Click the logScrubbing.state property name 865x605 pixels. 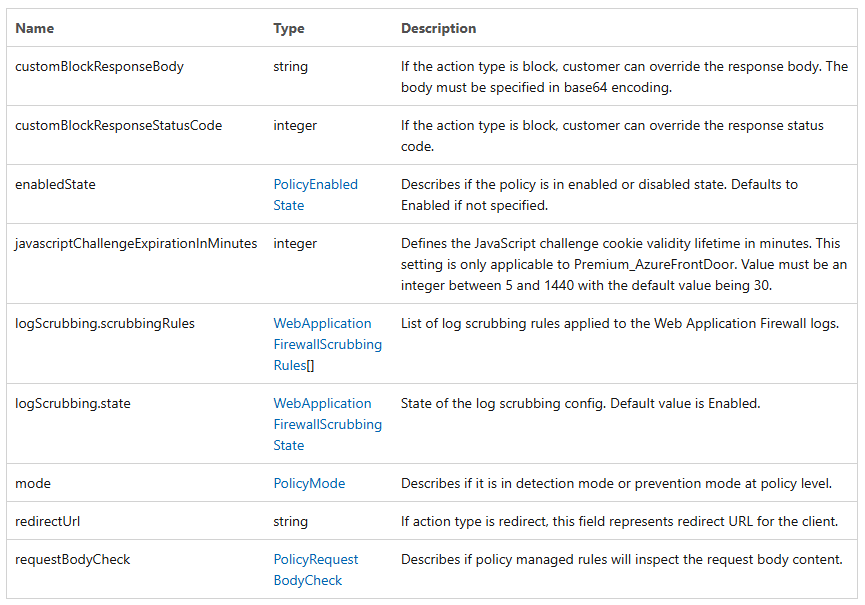pos(73,403)
